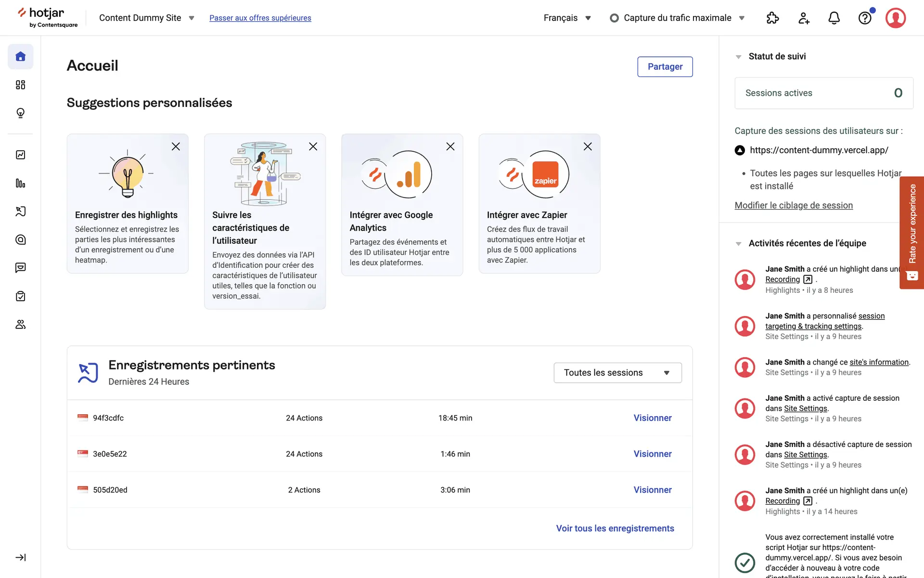Image resolution: width=924 pixels, height=578 pixels.
Task: Open the Recordings icon in the sidebar
Action: point(20,211)
